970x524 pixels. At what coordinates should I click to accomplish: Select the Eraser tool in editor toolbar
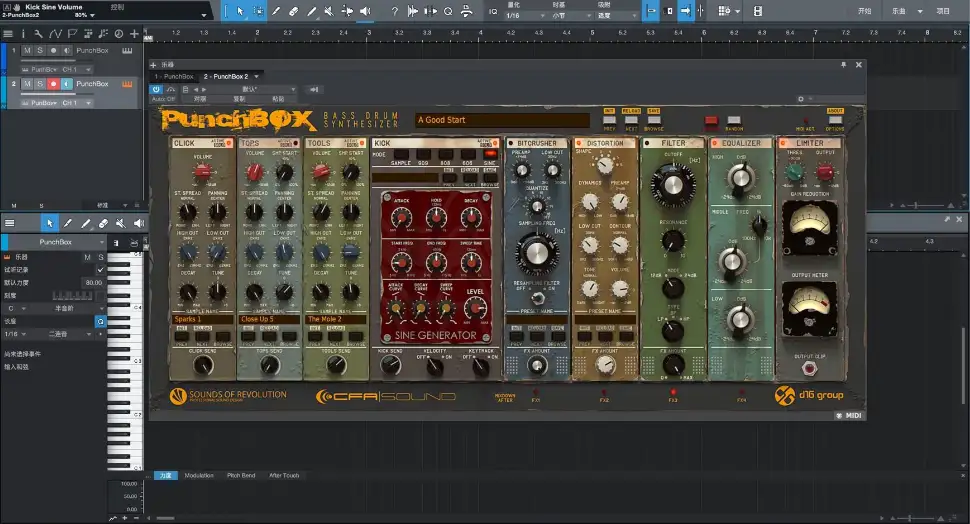pyautogui.click(x=103, y=223)
